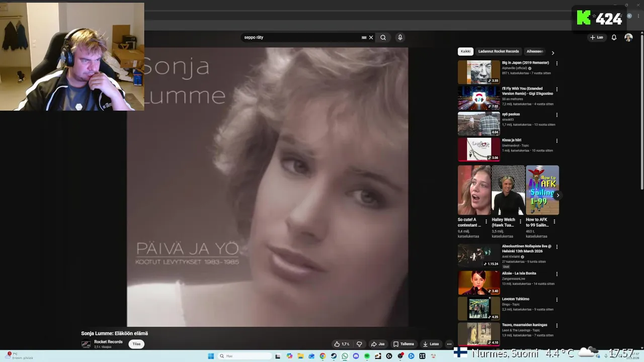The image size is (644, 362).
Task: Open options menu for Teuvo video
Action: (x=556, y=325)
